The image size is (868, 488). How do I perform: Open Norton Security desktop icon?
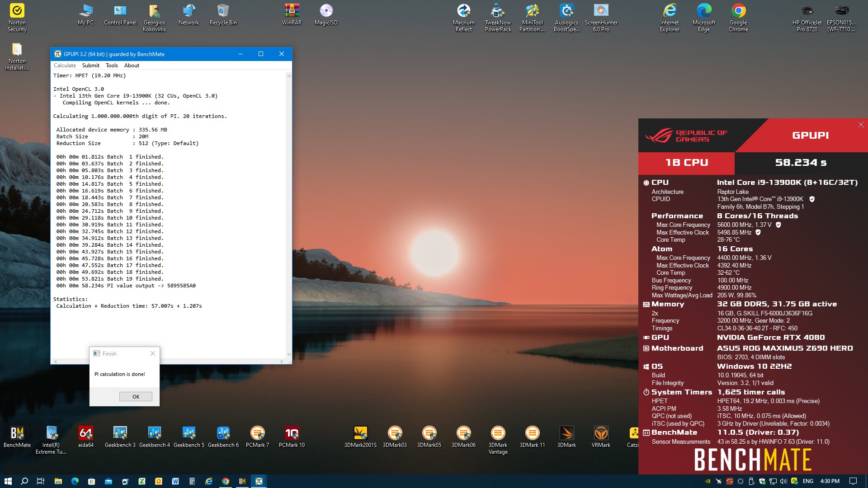pyautogui.click(x=17, y=18)
